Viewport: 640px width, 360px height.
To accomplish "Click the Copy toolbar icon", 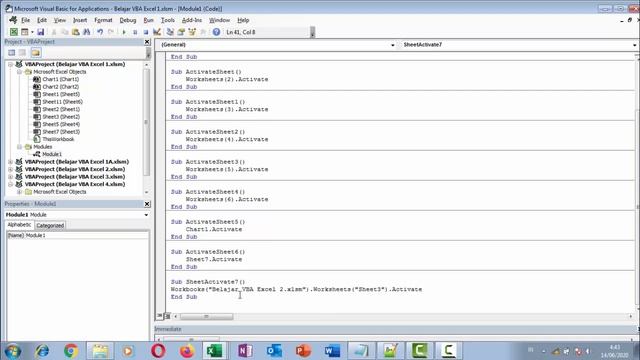I will (64, 32).
